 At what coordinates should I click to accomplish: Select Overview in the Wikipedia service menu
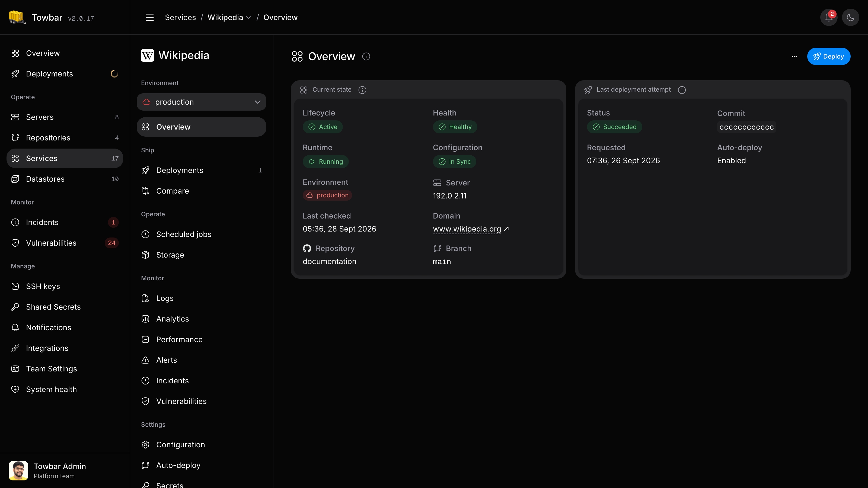point(202,127)
